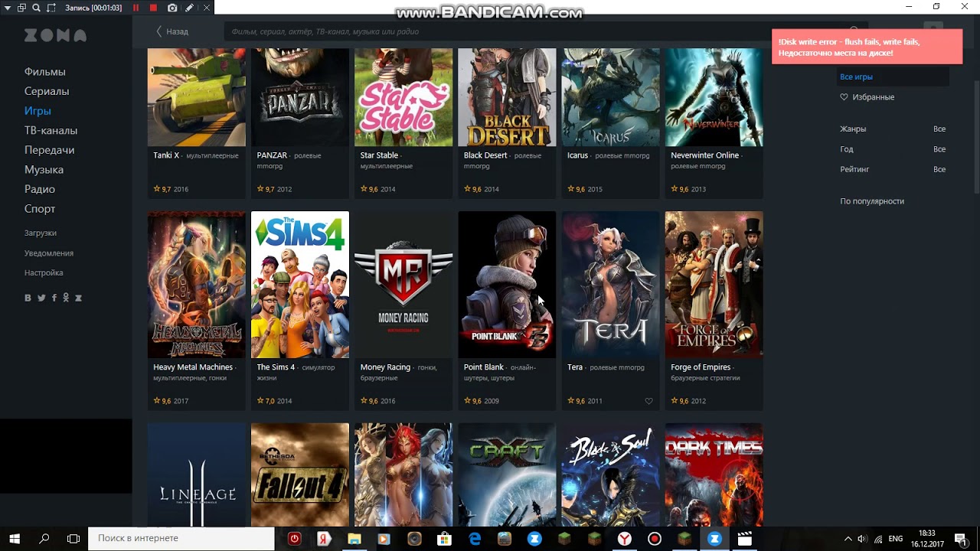
Task: Open the Black Desert game cover
Action: pyautogui.click(x=507, y=97)
